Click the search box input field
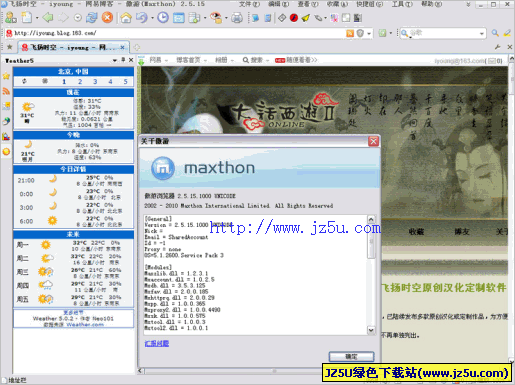This screenshot has height=385, width=515. point(443,33)
